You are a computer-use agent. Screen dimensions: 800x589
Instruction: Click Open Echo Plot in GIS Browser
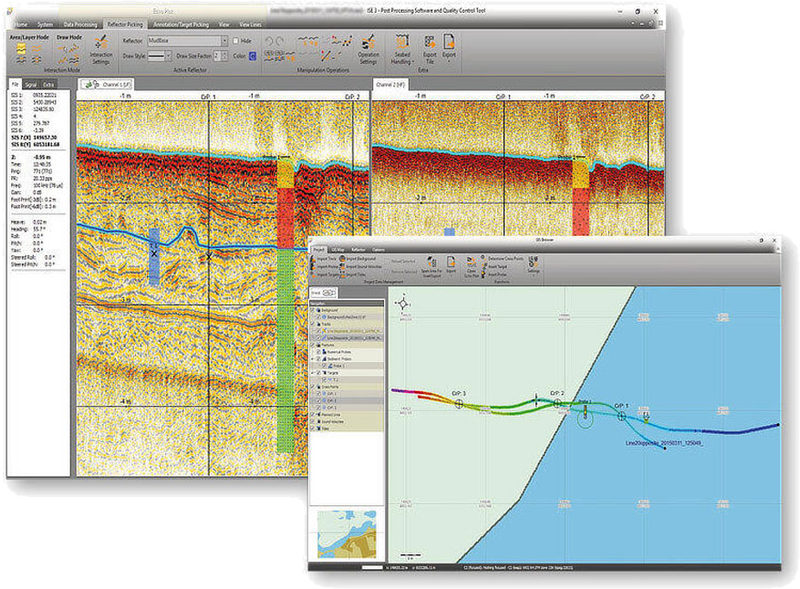click(x=471, y=266)
